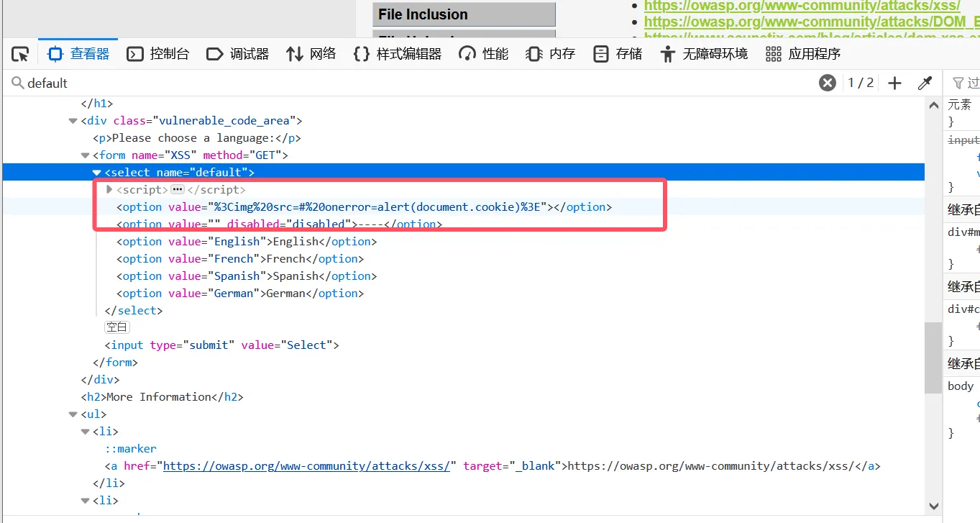980x523 pixels.
Task: Open the 存储 storage tab
Action: tap(617, 54)
